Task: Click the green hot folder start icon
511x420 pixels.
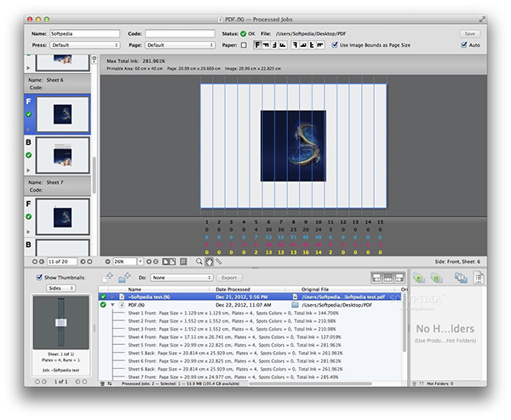Action: tap(419, 277)
